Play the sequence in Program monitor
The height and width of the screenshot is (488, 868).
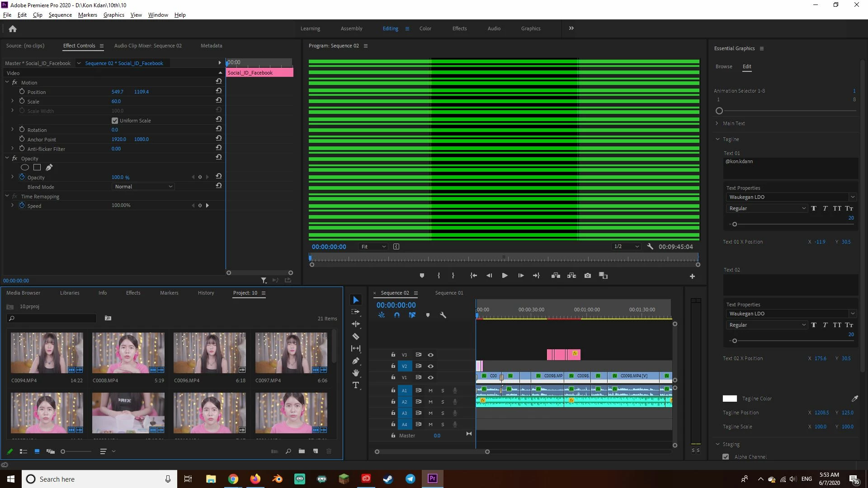click(x=505, y=276)
